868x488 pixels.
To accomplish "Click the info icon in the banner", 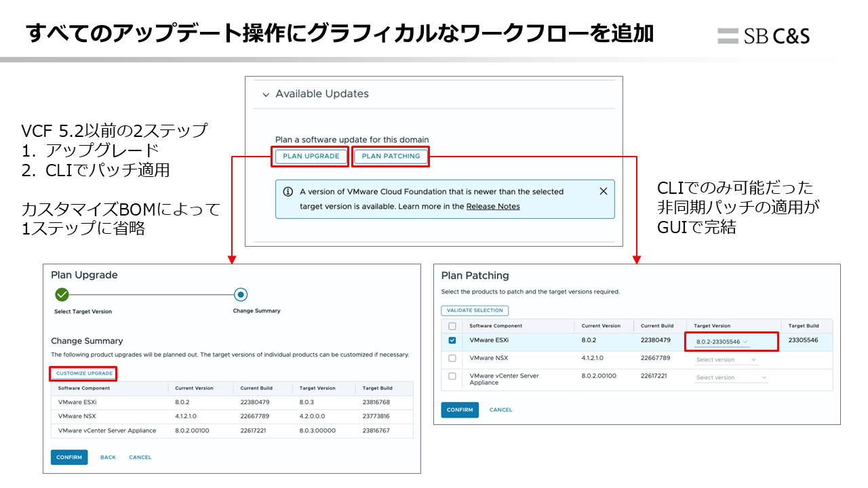I will click(x=288, y=192).
